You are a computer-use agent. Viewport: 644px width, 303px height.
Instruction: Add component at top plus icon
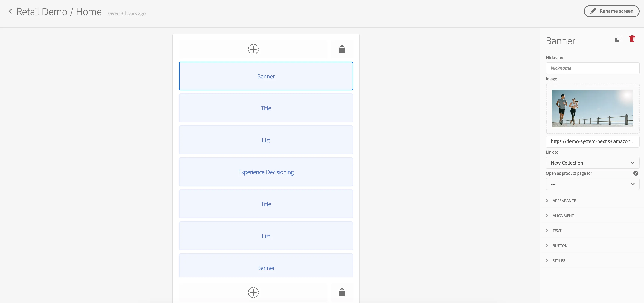click(253, 49)
